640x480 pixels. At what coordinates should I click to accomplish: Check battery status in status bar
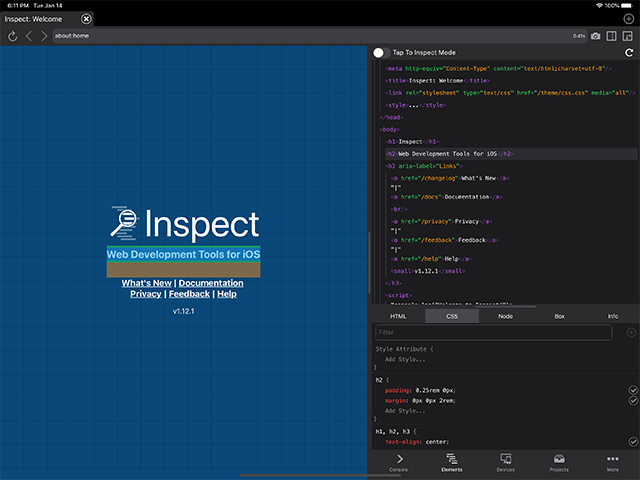(627, 6)
